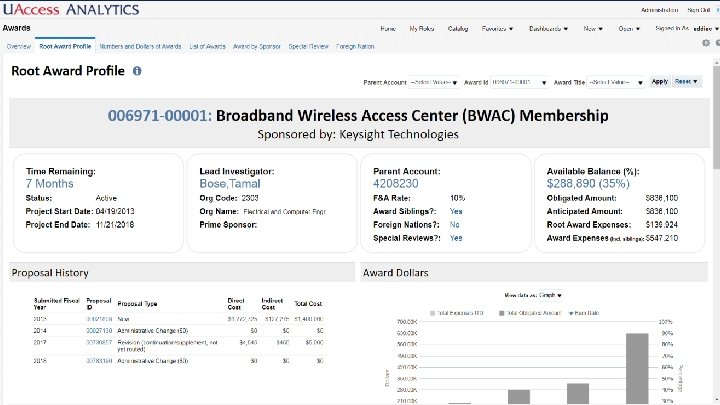
Task: Expand the Dashboards menu
Action: pos(548,28)
